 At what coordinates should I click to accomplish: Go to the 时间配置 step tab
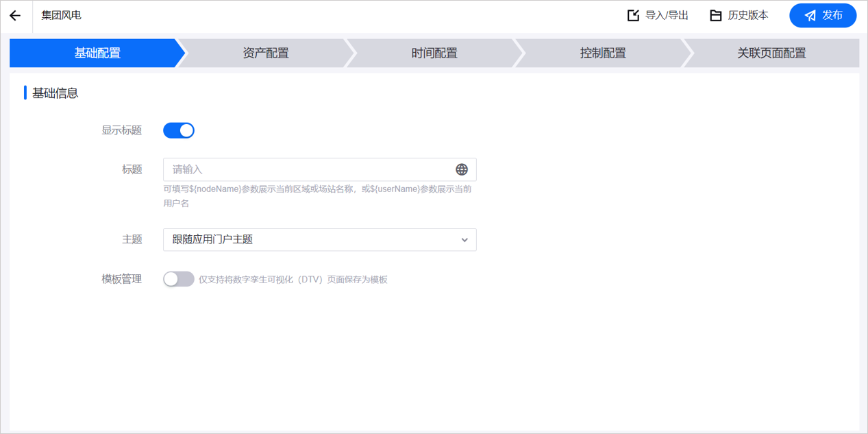pyautogui.click(x=434, y=53)
